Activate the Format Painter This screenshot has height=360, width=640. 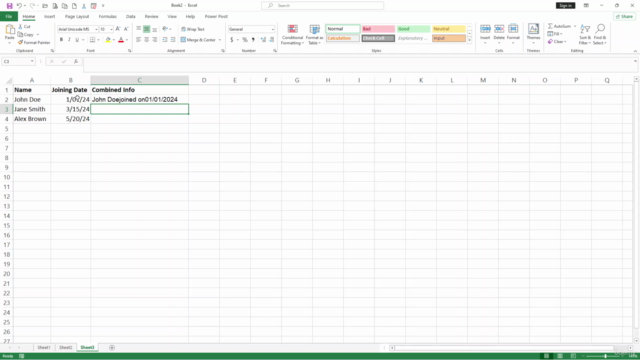(34, 42)
